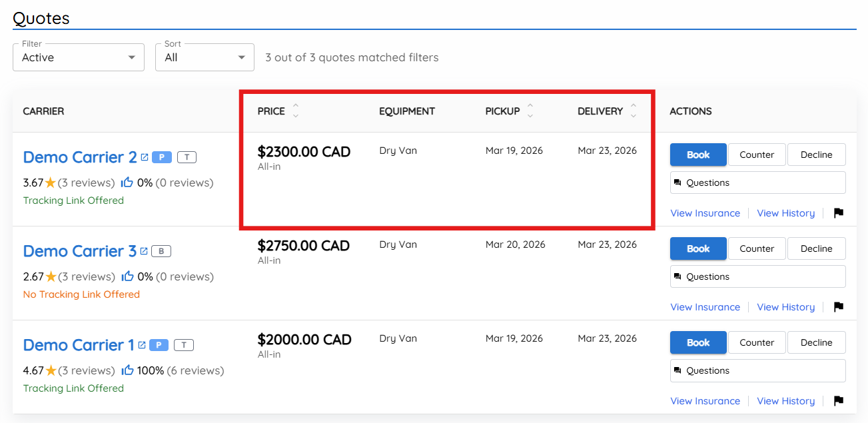Decline the Demo Carrier 1 quote
868x423 pixels.
(x=817, y=342)
